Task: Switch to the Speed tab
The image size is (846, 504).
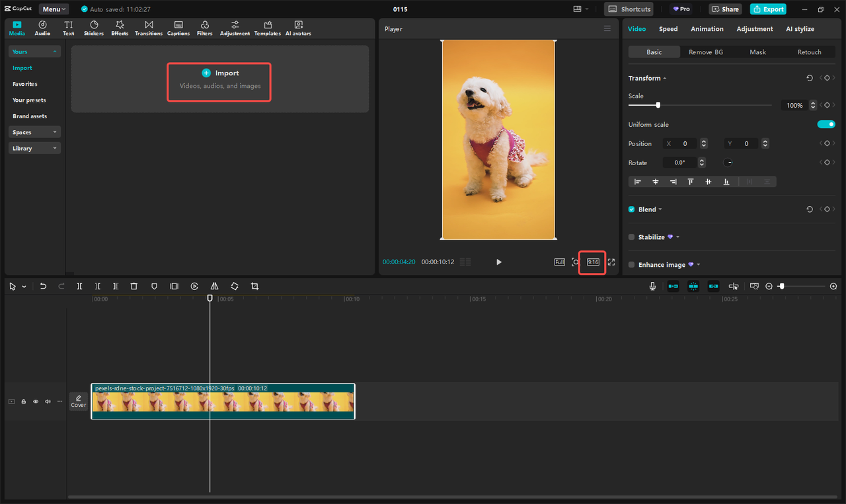Action: pos(668,28)
